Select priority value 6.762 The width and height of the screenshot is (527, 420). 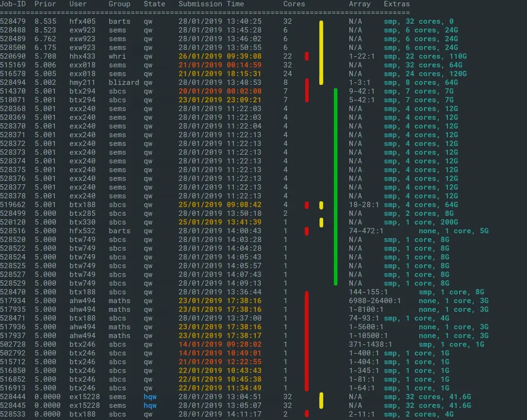coord(45,39)
